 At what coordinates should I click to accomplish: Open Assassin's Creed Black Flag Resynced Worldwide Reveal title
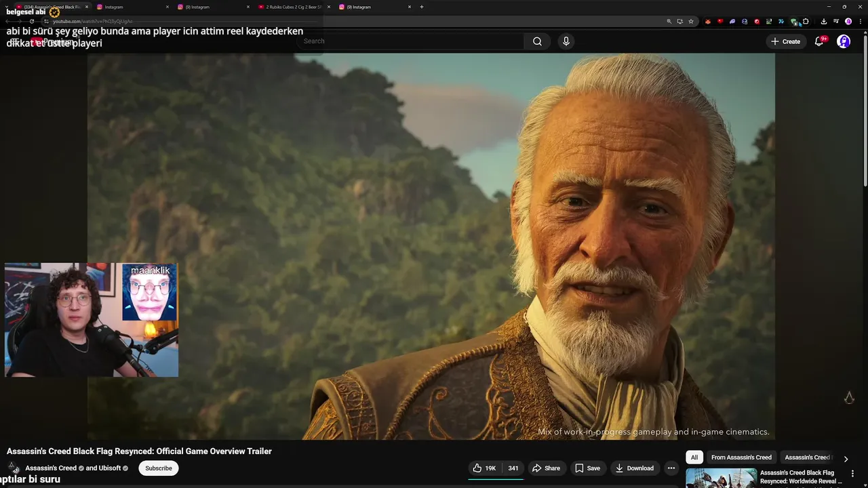point(801,476)
